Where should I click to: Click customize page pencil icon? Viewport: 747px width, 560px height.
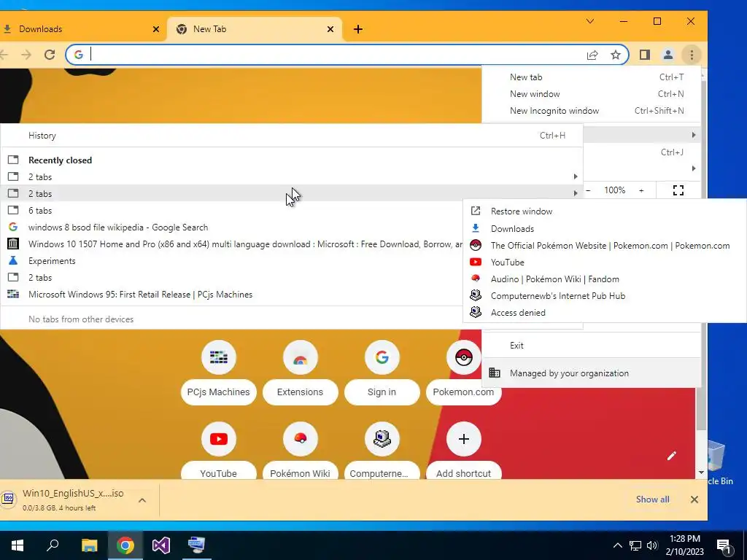671,456
